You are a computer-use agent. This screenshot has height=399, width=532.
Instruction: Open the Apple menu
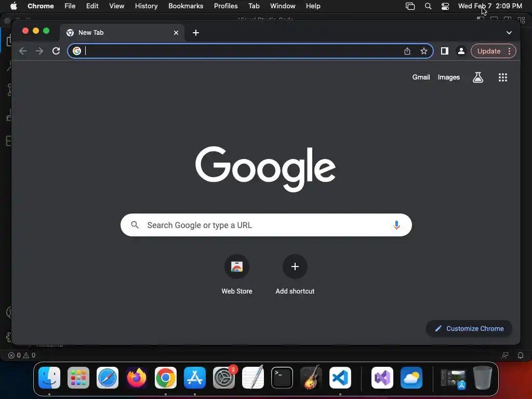click(x=14, y=6)
